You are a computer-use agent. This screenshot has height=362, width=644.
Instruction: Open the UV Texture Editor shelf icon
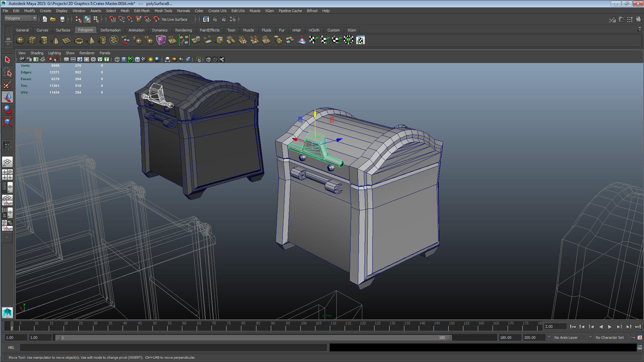pyautogui.click(x=360, y=41)
